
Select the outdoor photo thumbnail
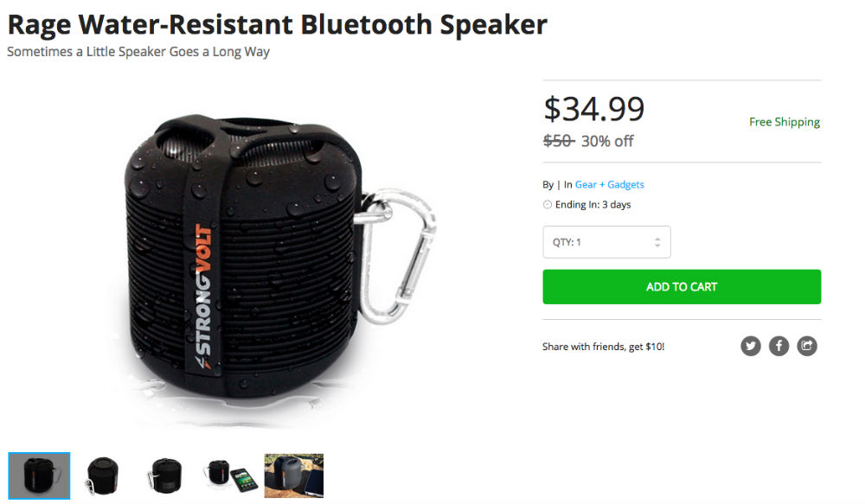(294, 475)
